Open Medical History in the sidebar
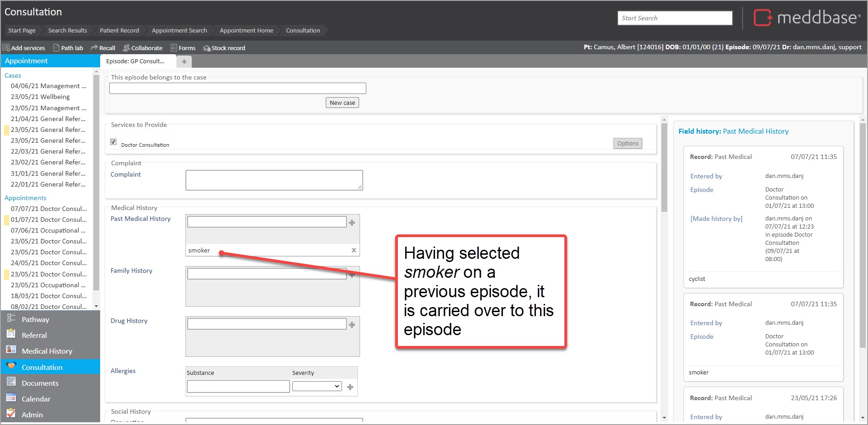The height and width of the screenshot is (425, 868). coord(47,351)
